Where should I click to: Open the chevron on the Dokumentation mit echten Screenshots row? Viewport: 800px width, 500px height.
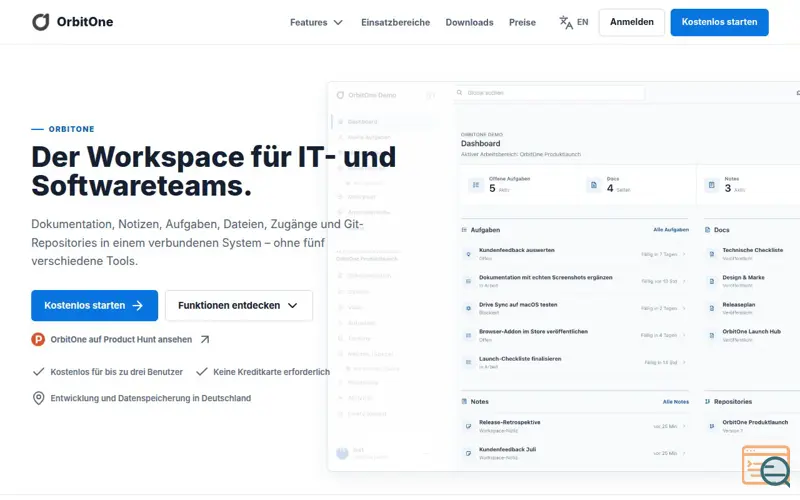684,281
